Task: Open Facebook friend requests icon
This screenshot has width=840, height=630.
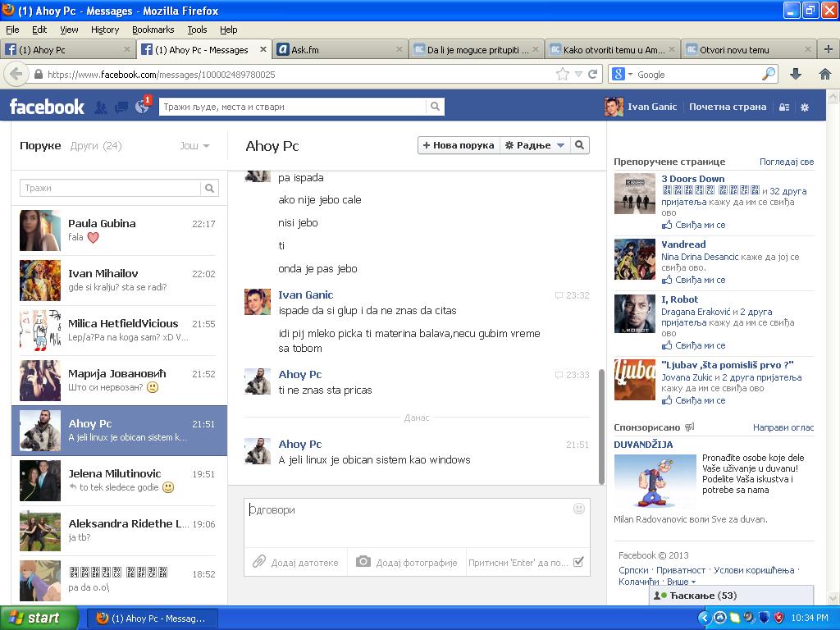Action: (x=101, y=107)
